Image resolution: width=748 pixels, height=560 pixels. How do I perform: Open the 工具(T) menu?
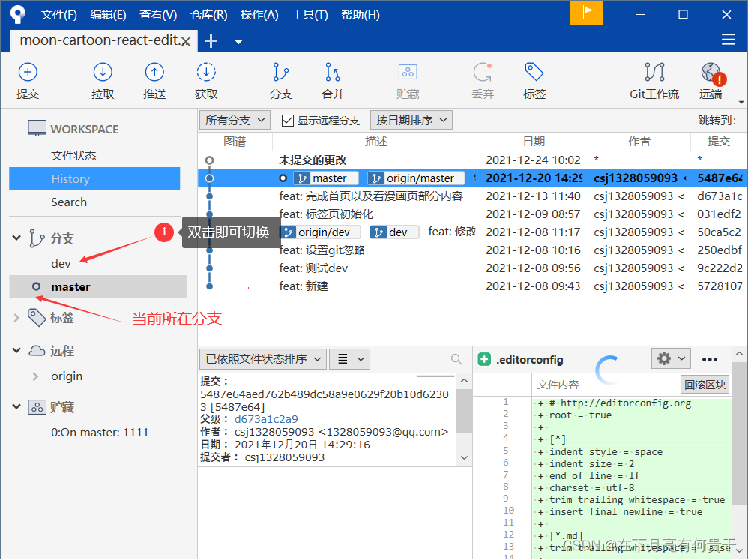click(310, 15)
